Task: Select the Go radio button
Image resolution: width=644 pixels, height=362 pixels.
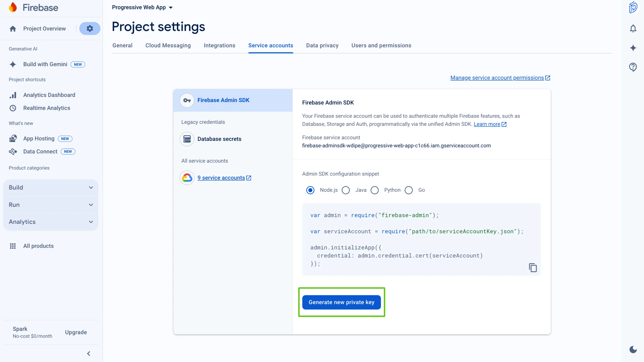Action: click(409, 190)
